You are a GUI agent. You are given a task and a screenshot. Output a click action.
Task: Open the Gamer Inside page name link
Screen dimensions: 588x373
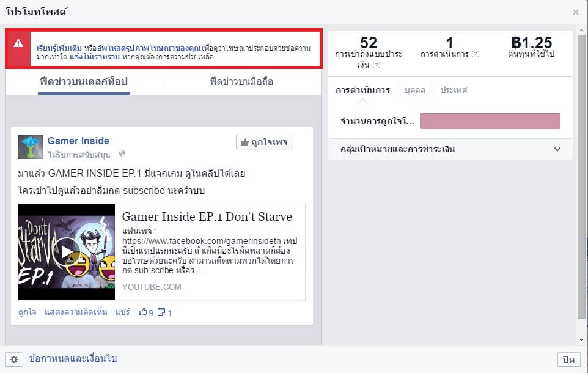point(78,141)
